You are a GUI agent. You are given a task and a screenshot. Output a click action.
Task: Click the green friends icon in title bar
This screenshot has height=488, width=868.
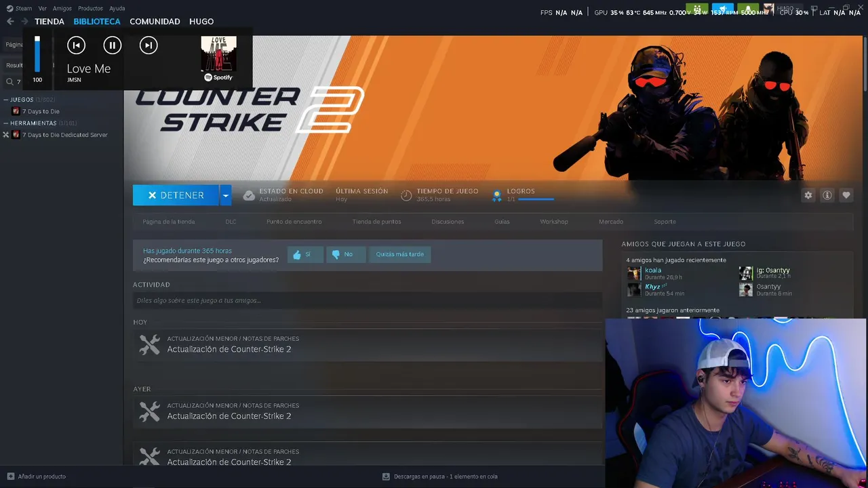[x=696, y=9]
